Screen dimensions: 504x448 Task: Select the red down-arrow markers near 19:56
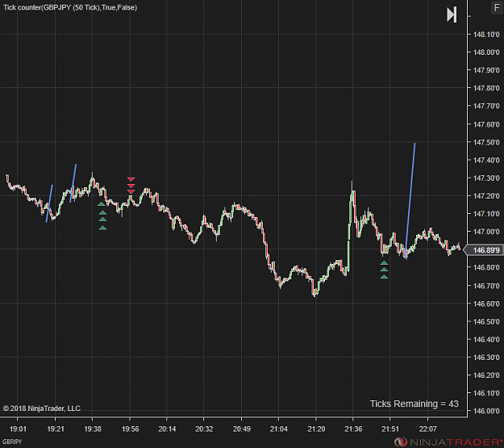[131, 186]
